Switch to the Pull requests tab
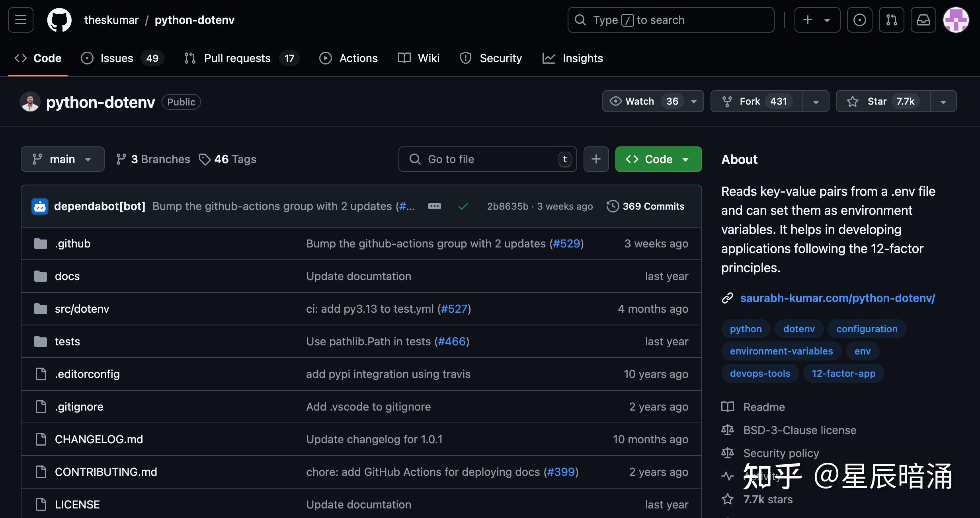 [x=237, y=58]
